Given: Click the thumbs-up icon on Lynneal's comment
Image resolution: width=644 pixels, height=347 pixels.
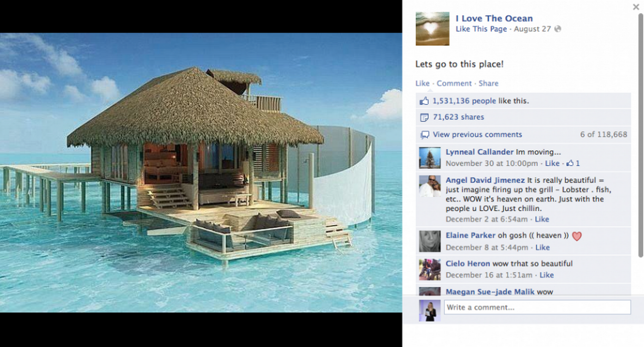Looking at the screenshot, I should click(570, 163).
